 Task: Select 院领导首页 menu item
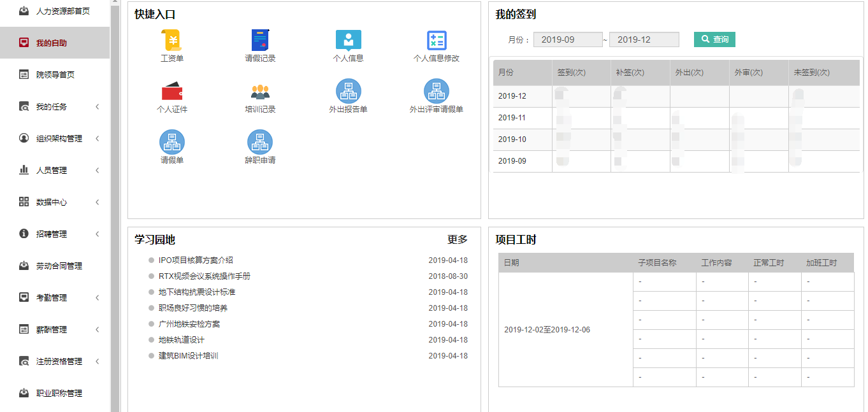coord(55,75)
